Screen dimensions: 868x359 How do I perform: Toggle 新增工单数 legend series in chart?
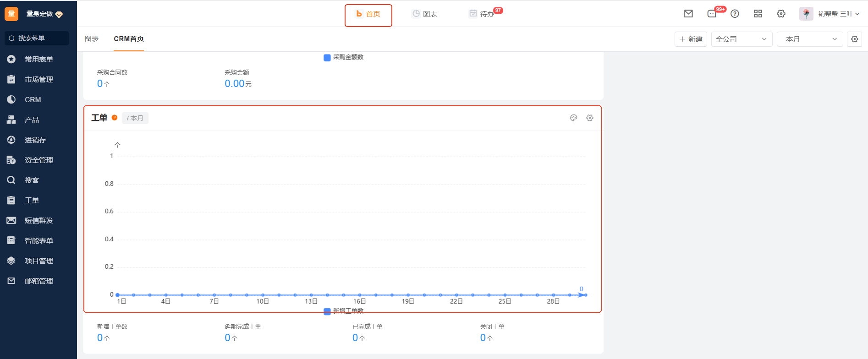pyautogui.click(x=344, y=311)
